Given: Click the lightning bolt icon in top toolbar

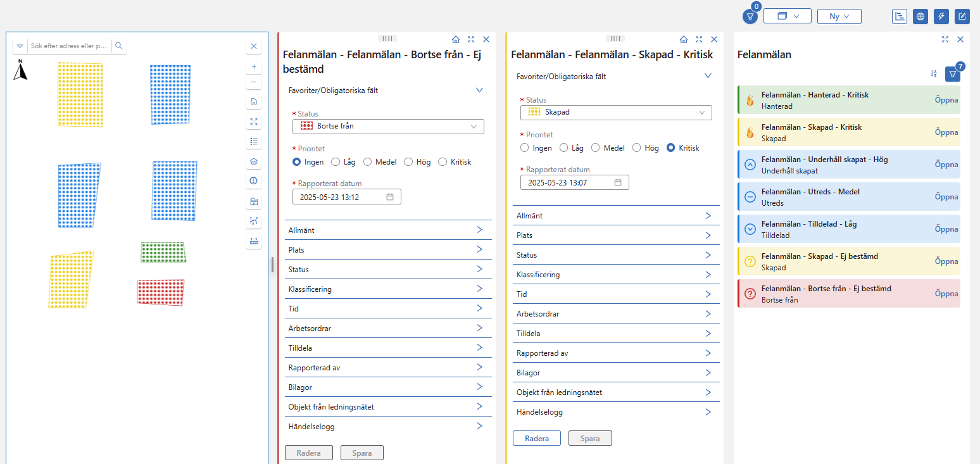Looking at the screenshot, I should (941, 16).
